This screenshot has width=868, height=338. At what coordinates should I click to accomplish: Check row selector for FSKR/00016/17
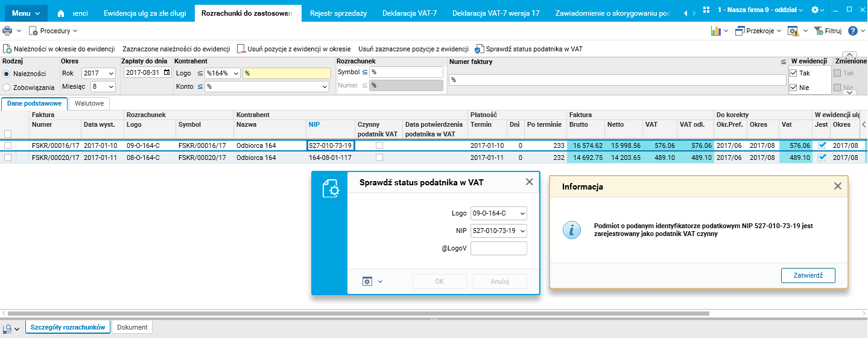8,145
